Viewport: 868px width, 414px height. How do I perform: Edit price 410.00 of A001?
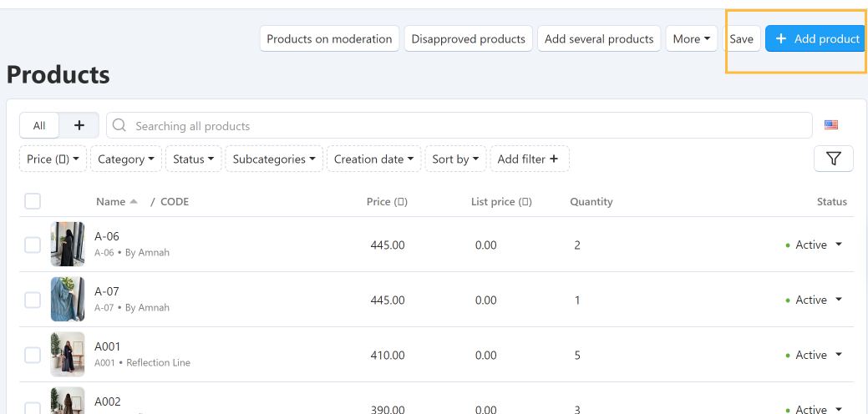(388, 355)
